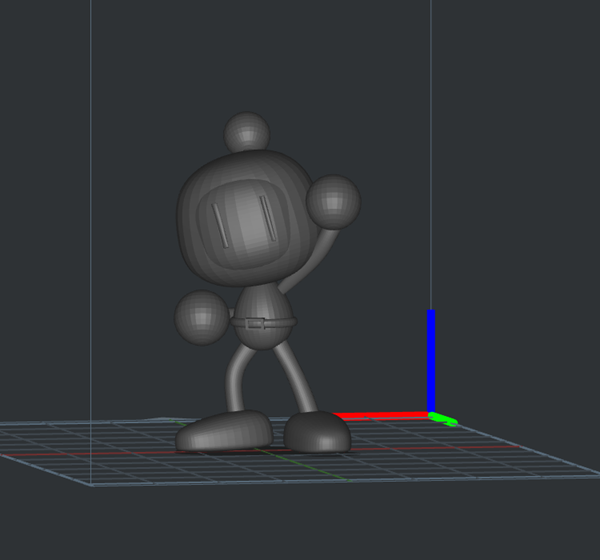This screenshot has height=560, width=600.
Task: Select the right foot of the model
Action: click(x=317, y=432)
